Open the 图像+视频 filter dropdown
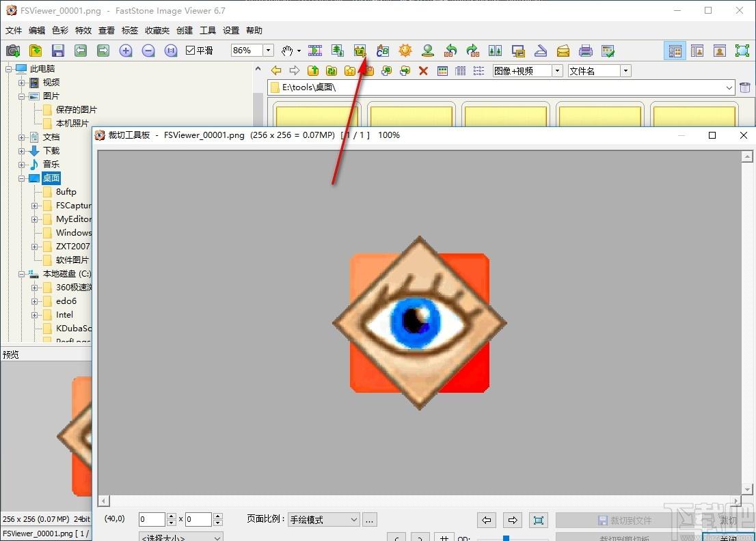 [x=557, y=71]
